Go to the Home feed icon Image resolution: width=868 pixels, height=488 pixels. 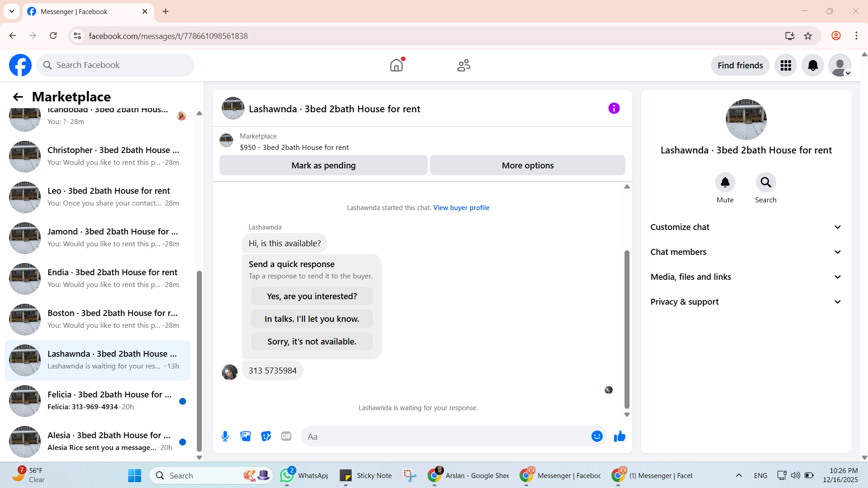[x=396, y=65]
